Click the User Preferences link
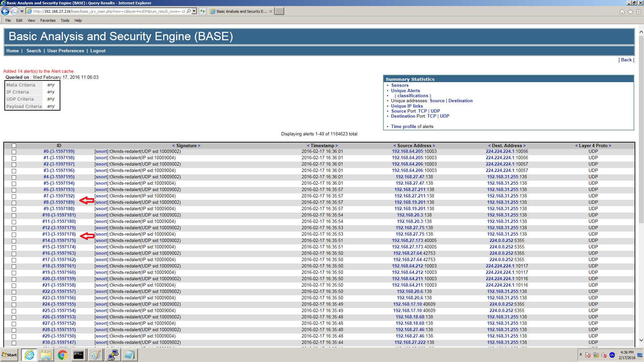The height and width of the screenshot is (362, 644). pos(65,51)
